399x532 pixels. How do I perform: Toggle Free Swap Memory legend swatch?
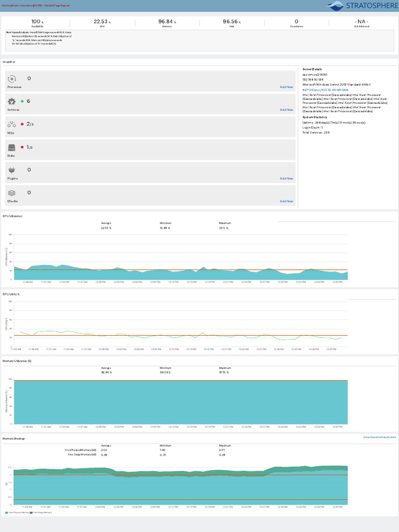[31, 513]
